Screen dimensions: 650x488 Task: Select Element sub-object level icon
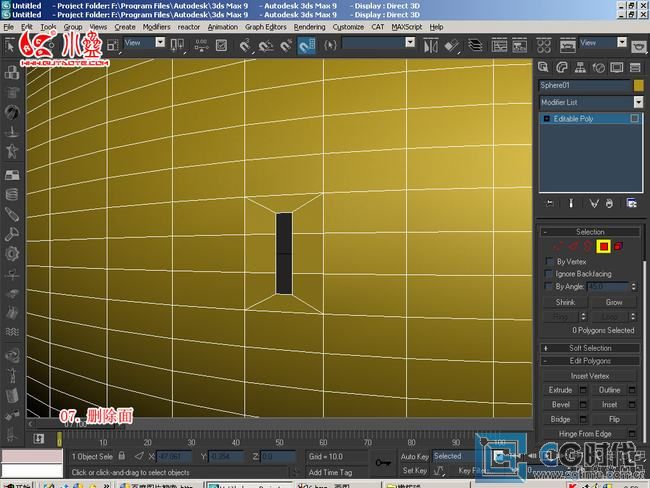[x=618, y=246]
